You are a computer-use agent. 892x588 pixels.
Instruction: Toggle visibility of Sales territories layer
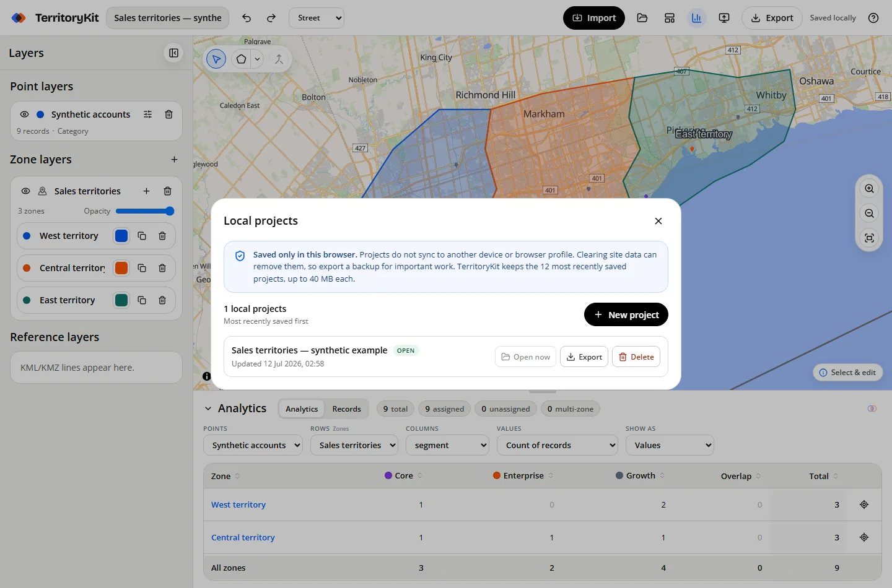(x=25, y=191)
